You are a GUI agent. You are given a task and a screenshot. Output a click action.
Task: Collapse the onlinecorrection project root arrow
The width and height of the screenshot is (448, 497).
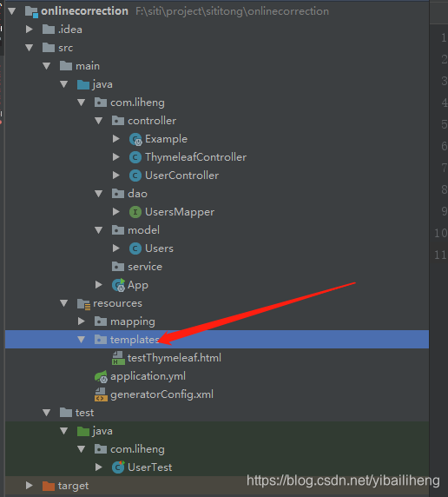(x=12, y=11)
